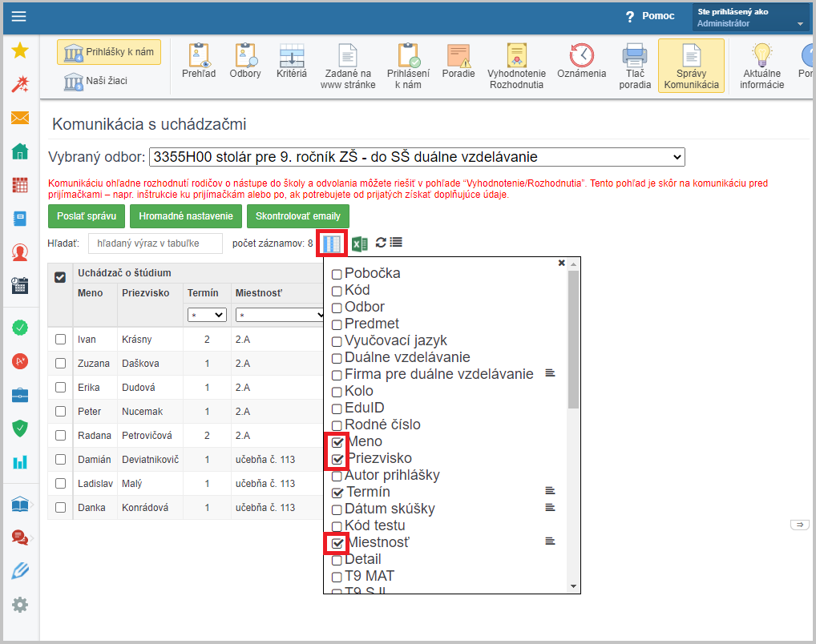Select Prihlášky k nám tab
Image resolution: width=816 pixels, height=644 pixels.
tap(109, 52)
